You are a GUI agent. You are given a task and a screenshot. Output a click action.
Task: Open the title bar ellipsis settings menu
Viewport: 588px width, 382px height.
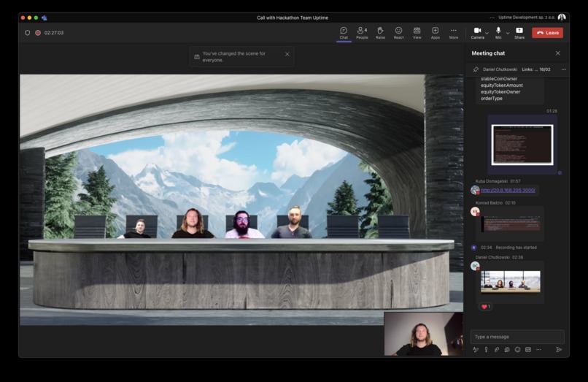pos(492,18)
